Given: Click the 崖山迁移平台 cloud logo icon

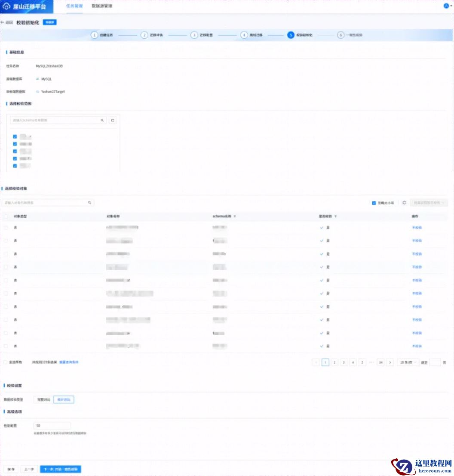Looking at the screenshot, I should click(x=7, y=6).
